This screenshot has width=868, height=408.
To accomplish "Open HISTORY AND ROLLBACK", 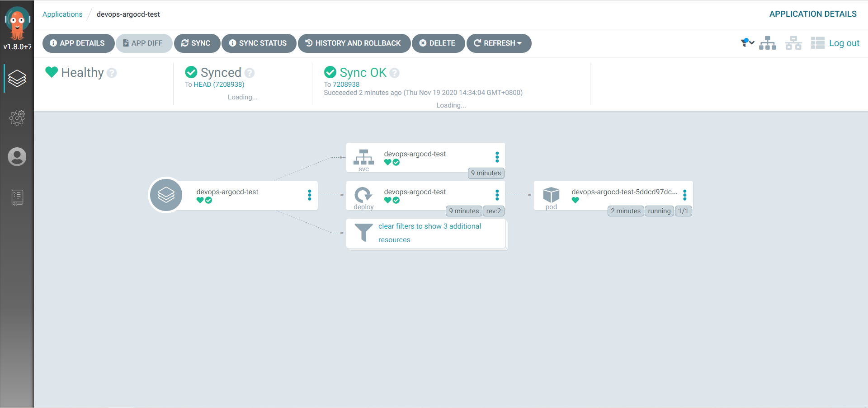I will tap(354, 43).
